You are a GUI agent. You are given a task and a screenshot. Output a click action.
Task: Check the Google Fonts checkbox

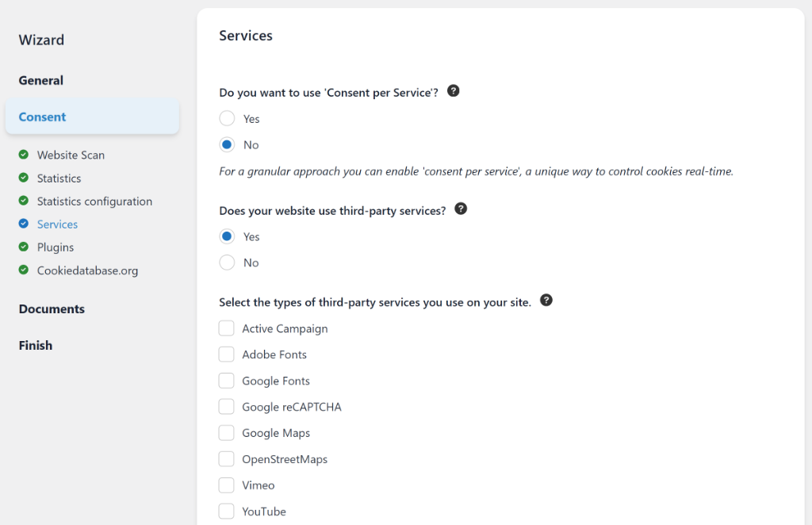[x=226, y=381]
